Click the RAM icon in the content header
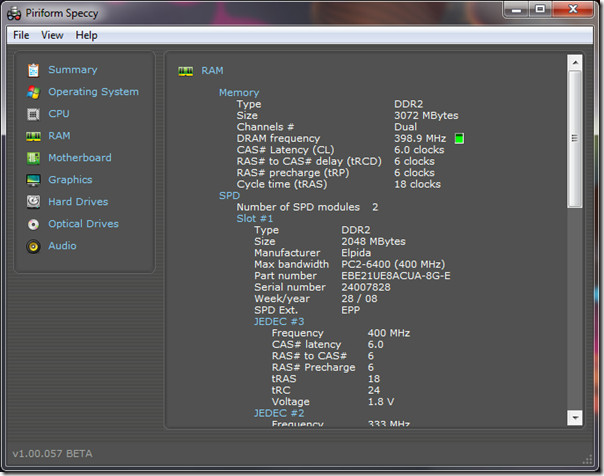The width and height of the screenshot is (604, 476). (186, 71)
